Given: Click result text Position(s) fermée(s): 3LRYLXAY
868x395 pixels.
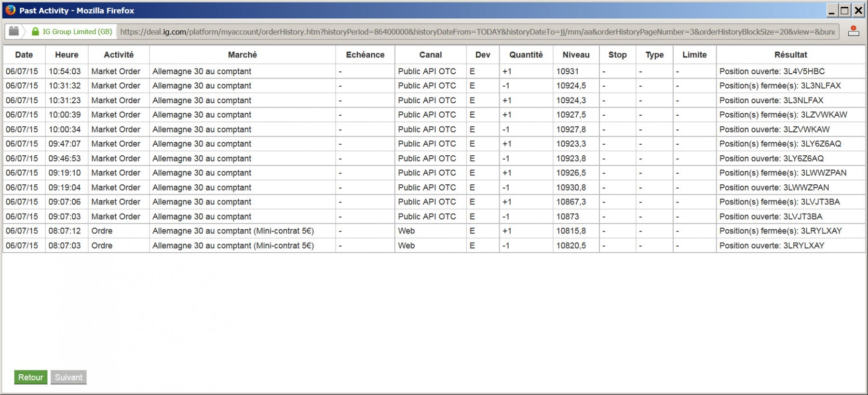Looking at the screenshot, I should (781, 231).
